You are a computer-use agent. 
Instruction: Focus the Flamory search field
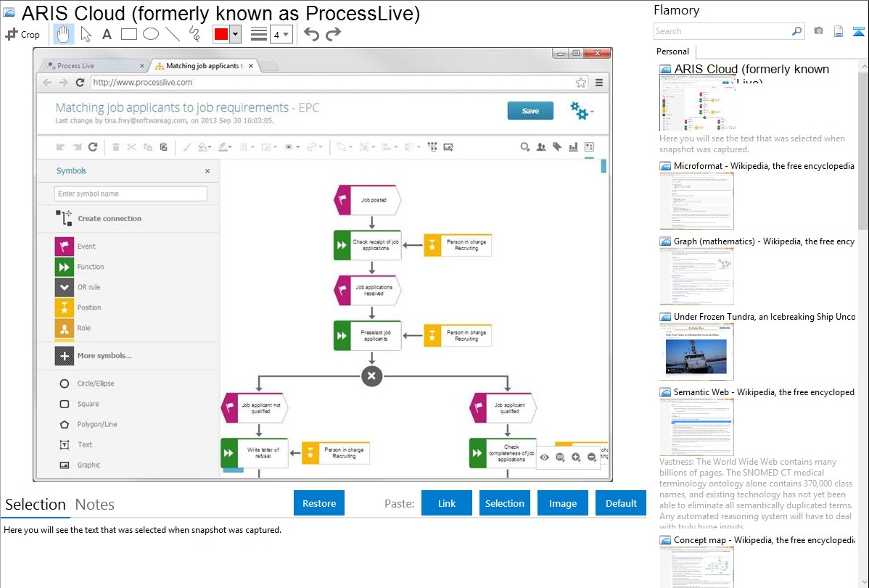722,31
